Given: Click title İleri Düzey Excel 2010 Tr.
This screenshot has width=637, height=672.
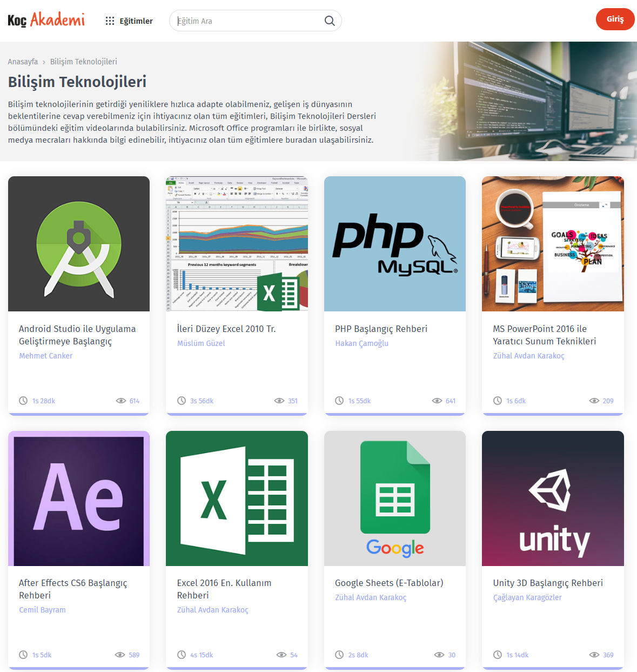Looking at the screenshot, I should pos(226,329).
